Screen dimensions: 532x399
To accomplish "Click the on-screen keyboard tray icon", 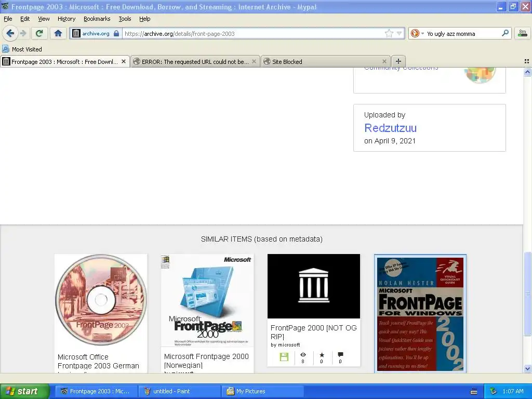I will tap(474, 392).
